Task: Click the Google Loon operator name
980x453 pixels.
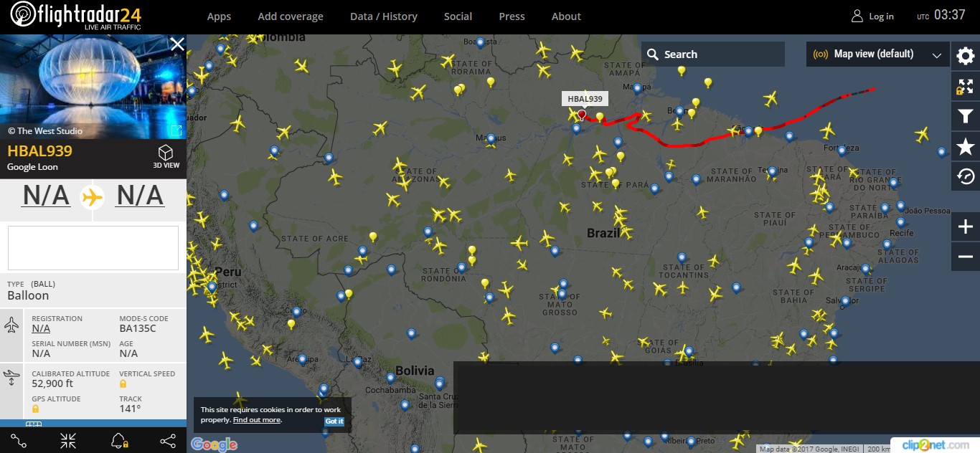Action: pos(32,167)
